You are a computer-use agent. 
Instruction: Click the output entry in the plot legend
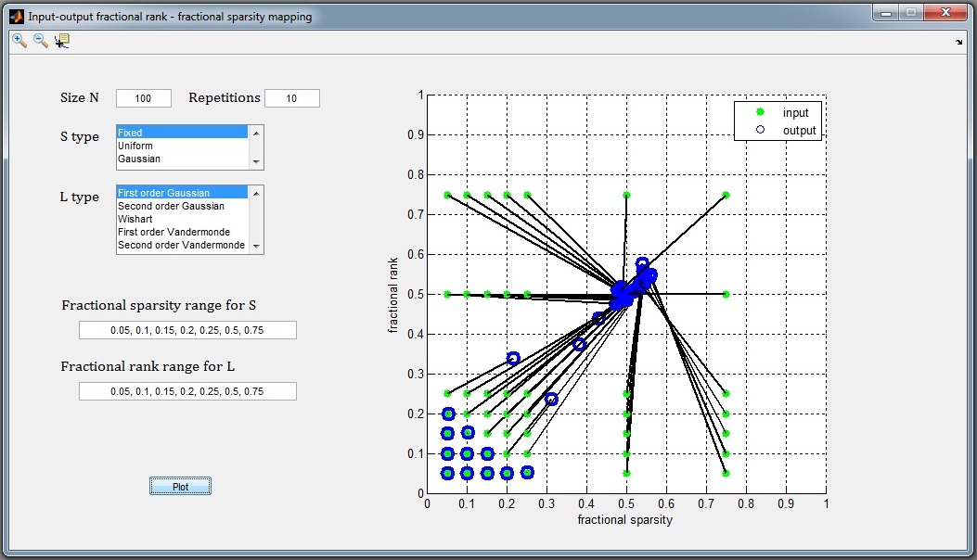[798, 131]
